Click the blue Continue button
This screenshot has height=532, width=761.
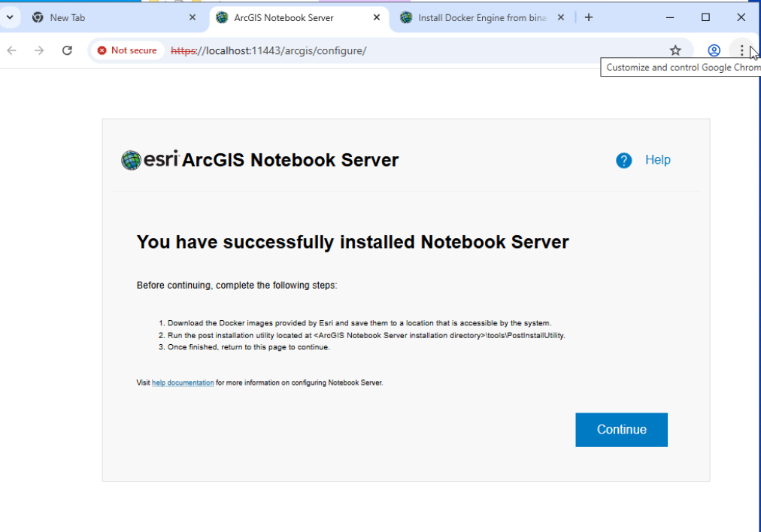coord(621,430)
